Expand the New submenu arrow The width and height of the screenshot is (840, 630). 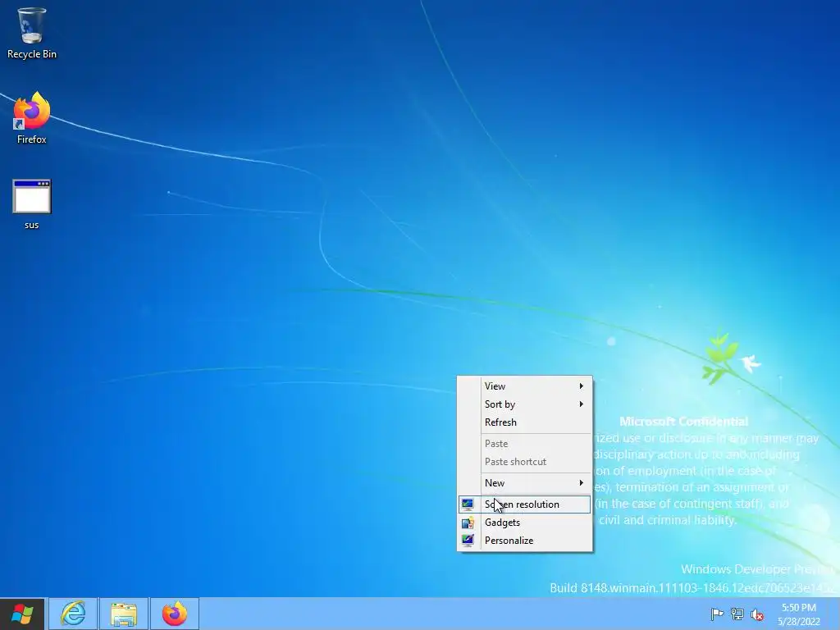tap(582, 482)
